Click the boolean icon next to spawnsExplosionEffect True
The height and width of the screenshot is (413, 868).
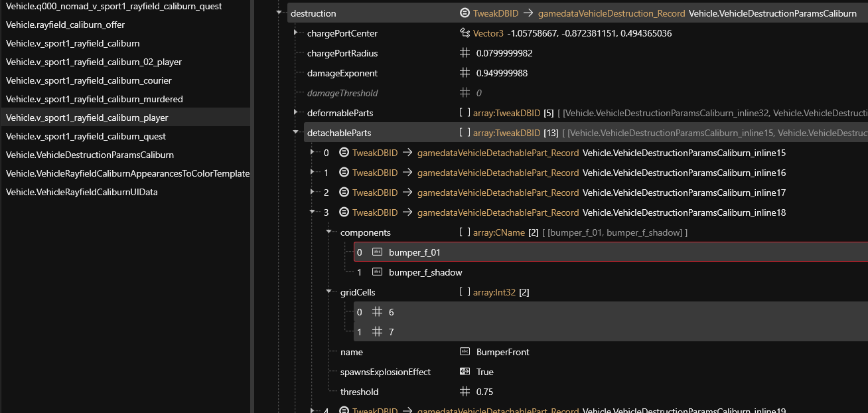tap(465, 372)
